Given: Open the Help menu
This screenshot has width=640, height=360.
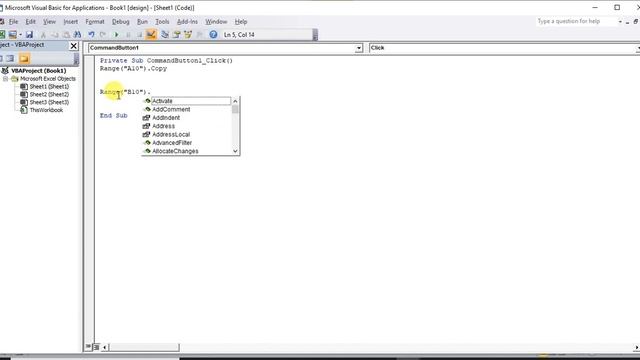Looking at the screenshot, I should point(241,22).
